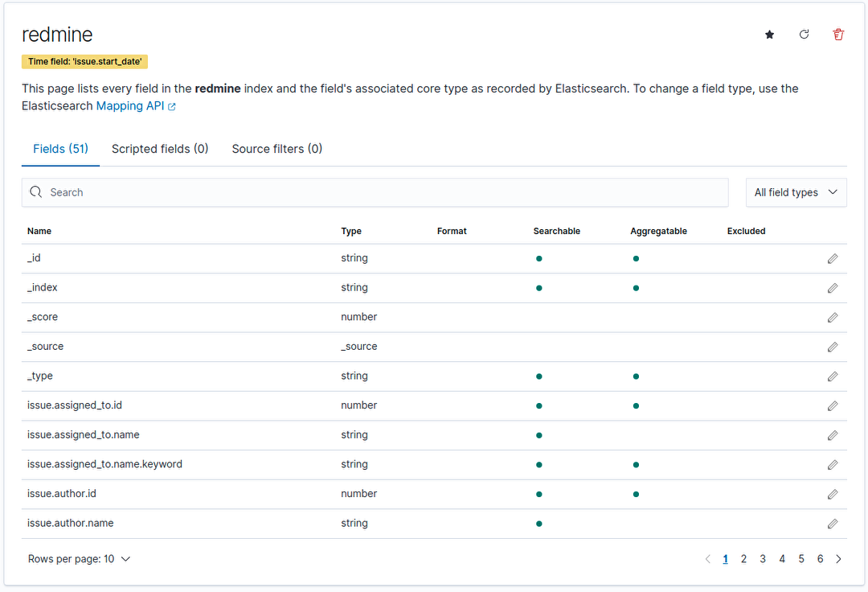
Task: Go to page 6
Action: click(x=821, y=559)
